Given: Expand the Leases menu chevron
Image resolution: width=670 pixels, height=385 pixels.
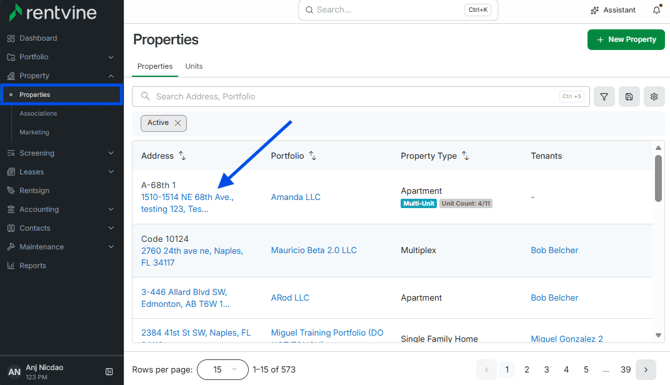Looking at the screenshot, I should (x=111, y=172).
